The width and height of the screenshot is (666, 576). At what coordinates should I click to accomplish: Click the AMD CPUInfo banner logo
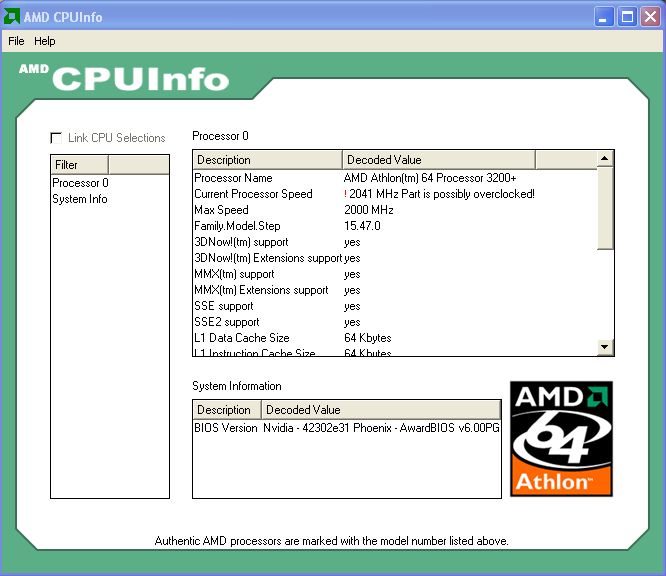[124, 78]
